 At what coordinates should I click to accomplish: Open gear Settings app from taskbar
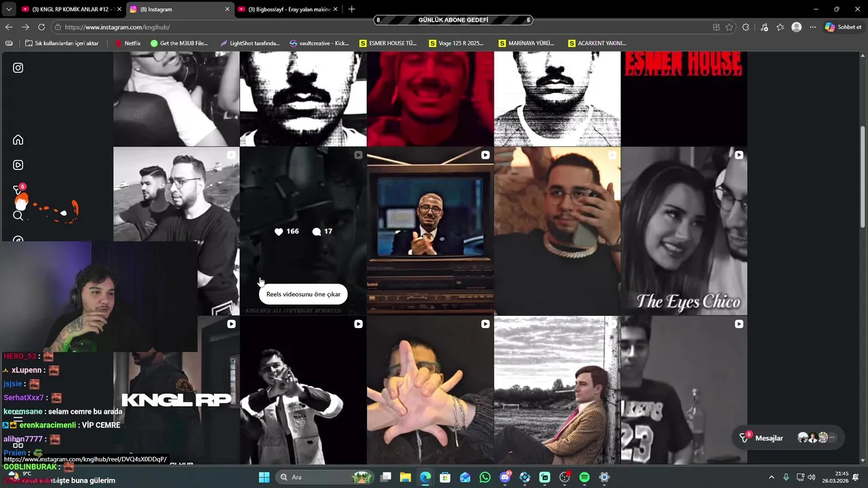[x=604, y=477]
